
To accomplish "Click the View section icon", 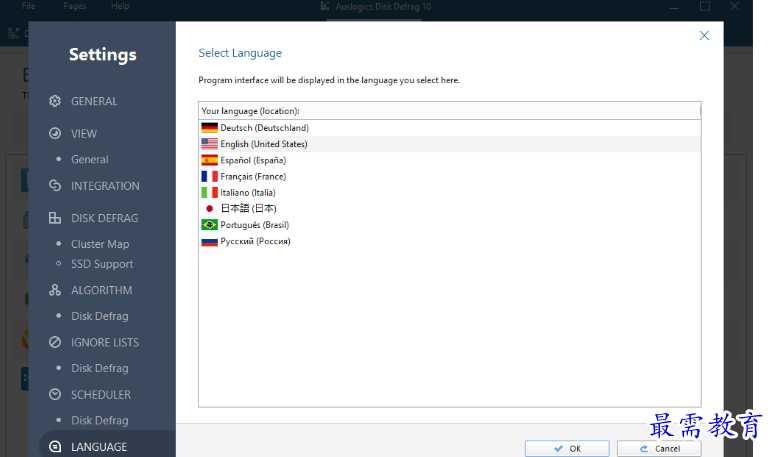I will 55,133.
